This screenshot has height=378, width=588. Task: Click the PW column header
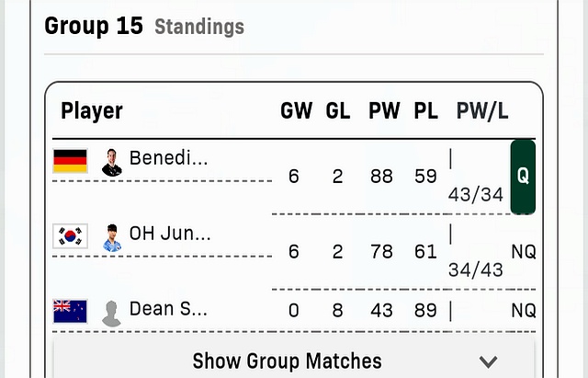pos(384,111)
